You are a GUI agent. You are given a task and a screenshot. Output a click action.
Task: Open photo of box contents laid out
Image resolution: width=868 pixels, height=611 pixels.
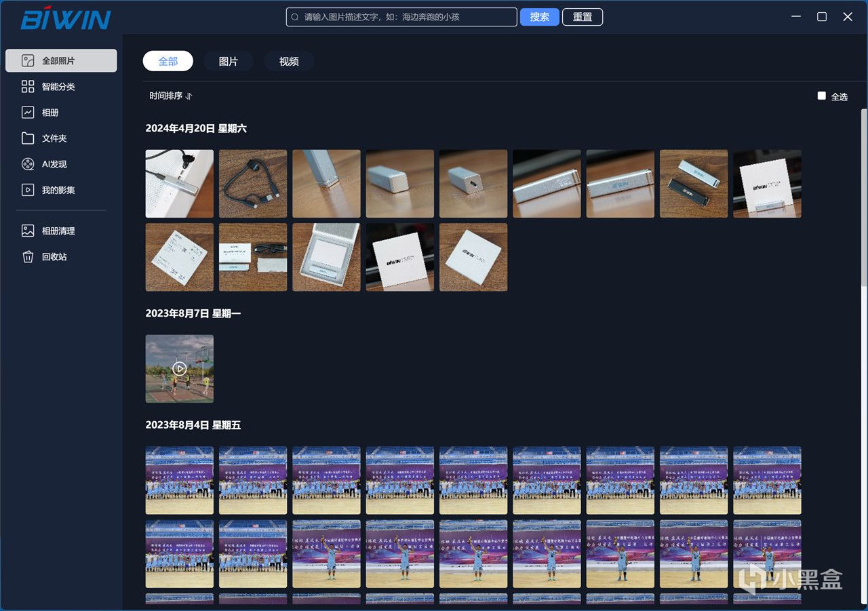click(x=253, y=257)
